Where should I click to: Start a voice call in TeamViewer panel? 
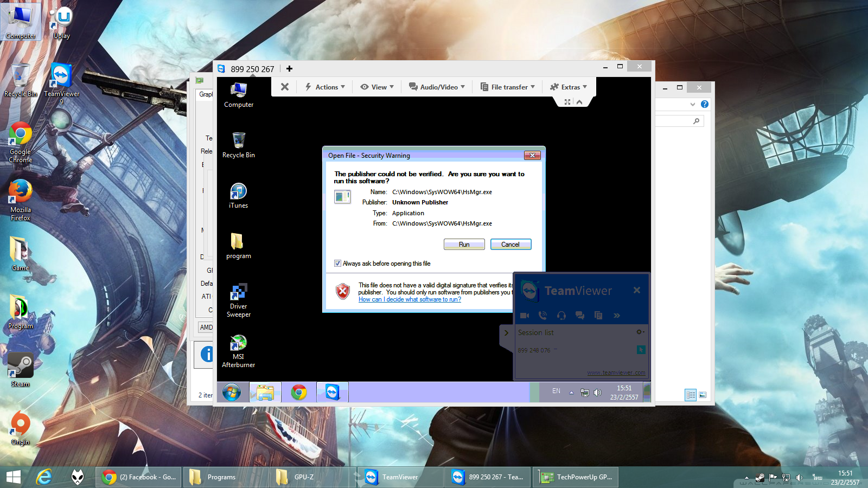click(x=542, y=315)
